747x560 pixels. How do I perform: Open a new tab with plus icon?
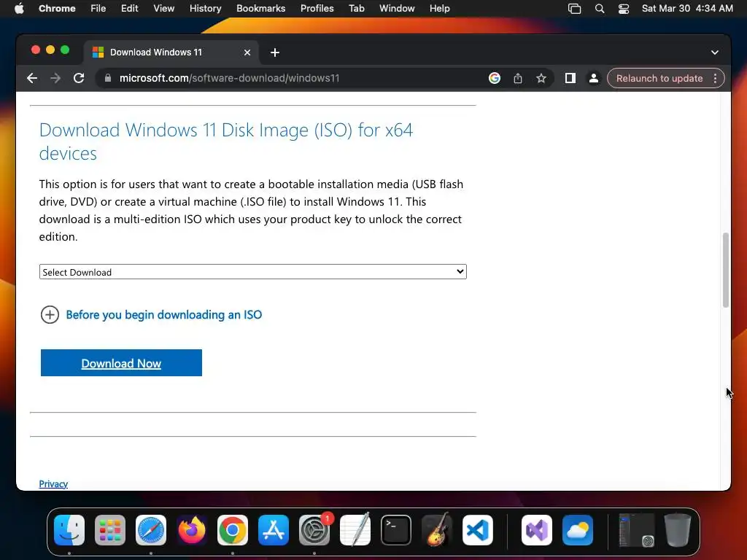tap(275, 52)
